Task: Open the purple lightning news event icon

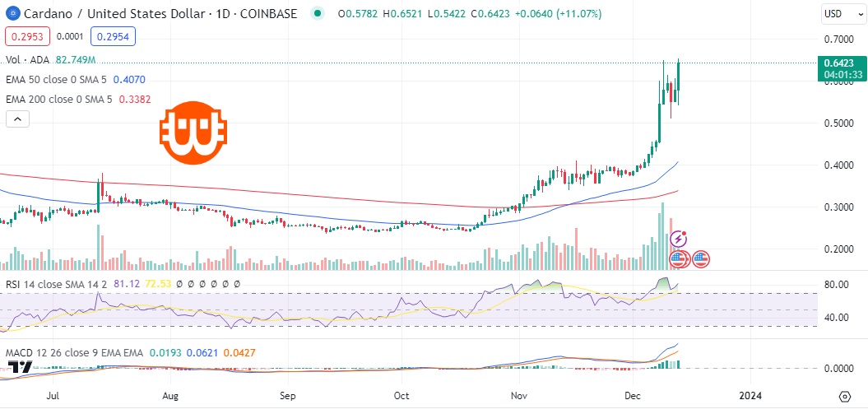Action: [x=680, y=239]
